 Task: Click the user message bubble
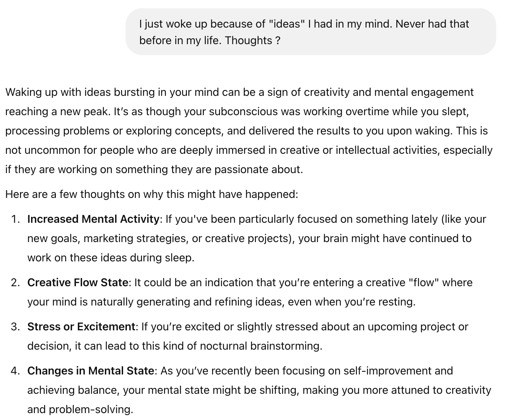[310, 32]
